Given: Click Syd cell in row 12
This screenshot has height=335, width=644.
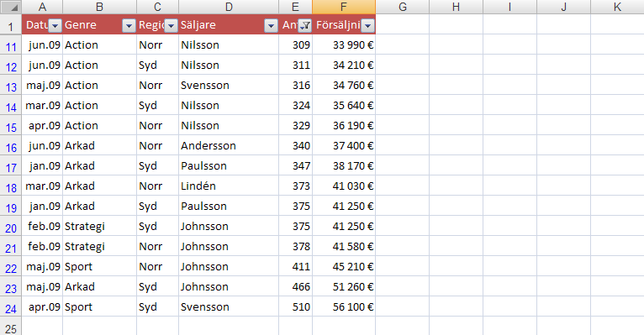Looking at the screenshot, I should click(157, 65).
